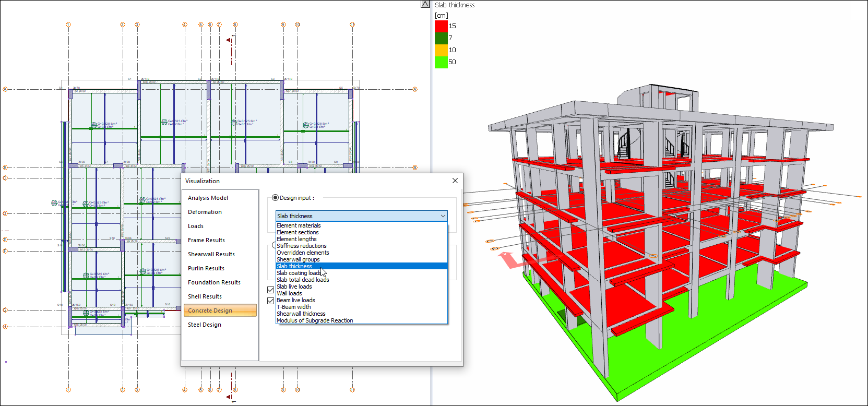
Task: Click the left grid axis bubble A
Action: point(5,89)
